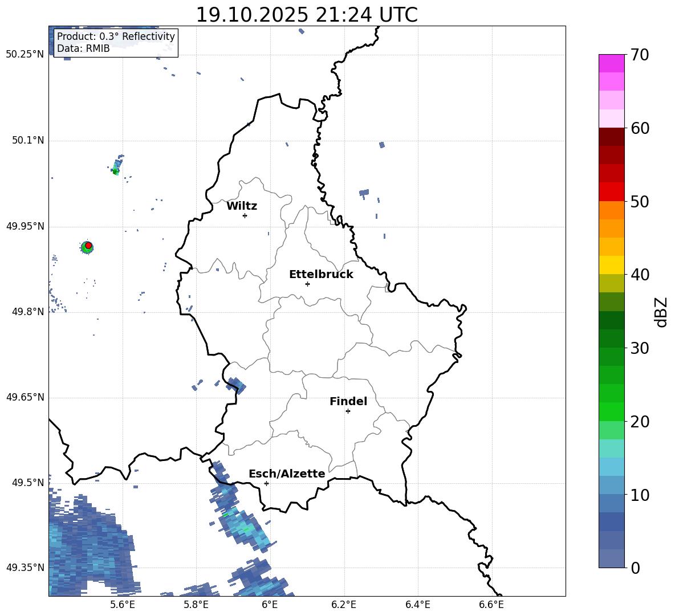The width and height of the screenshot is (675, 616).
Task: Click the 50 value on the colorbar
Action: (640, 201)
